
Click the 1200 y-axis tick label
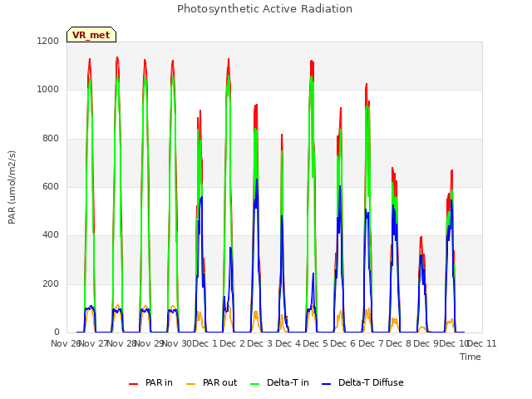(x=48, y=41)
